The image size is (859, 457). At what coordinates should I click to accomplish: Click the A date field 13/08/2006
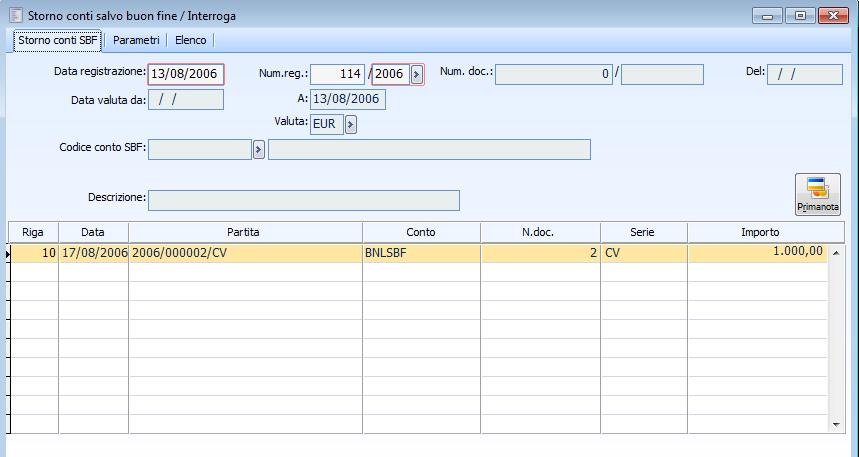point(348,99)
